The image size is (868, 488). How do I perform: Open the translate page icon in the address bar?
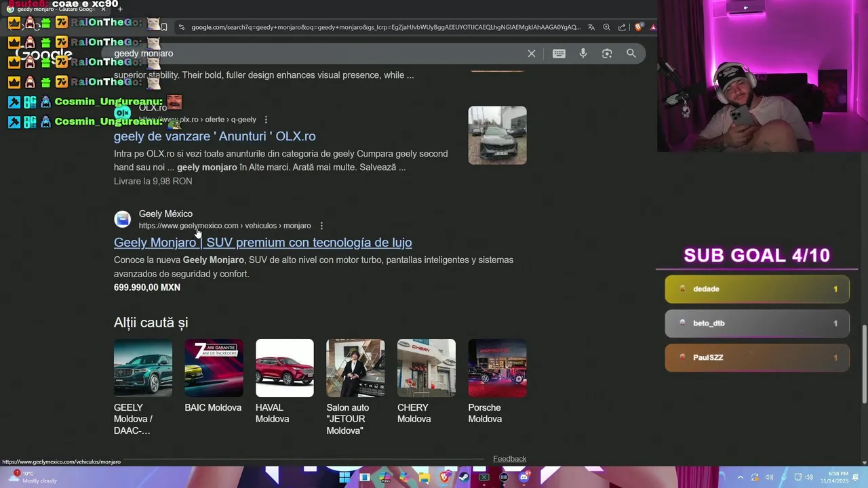[591, 27]
